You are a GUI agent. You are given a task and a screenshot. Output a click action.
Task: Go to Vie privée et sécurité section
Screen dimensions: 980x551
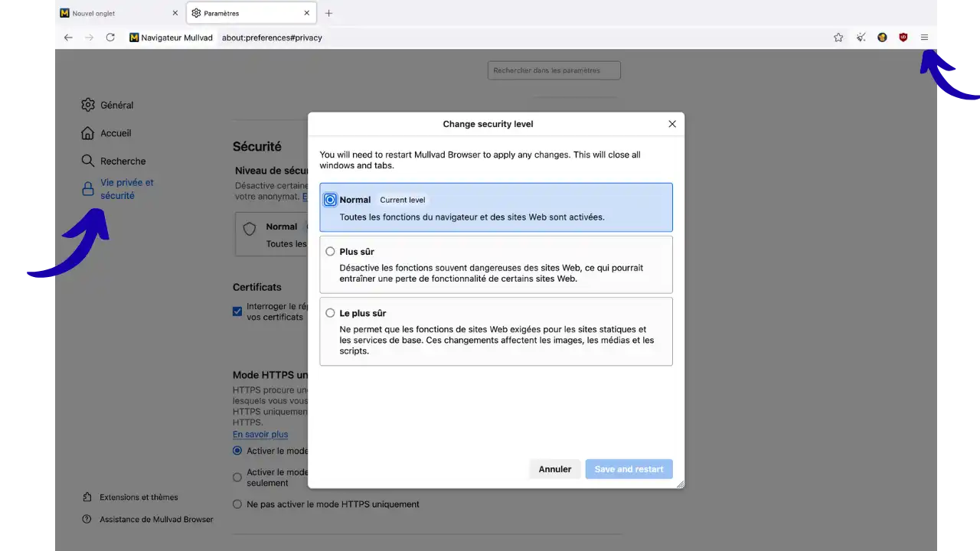(x=126, y=188)
